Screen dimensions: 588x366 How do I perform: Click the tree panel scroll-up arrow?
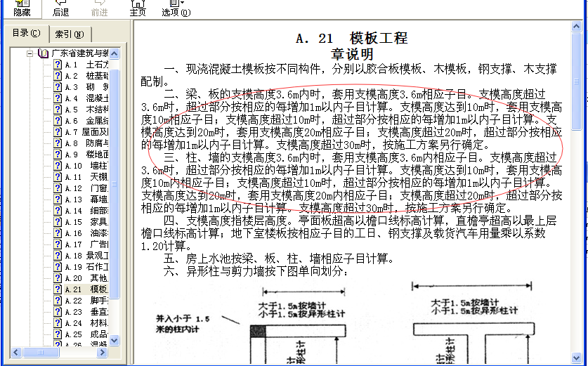[x=115, y=53]
